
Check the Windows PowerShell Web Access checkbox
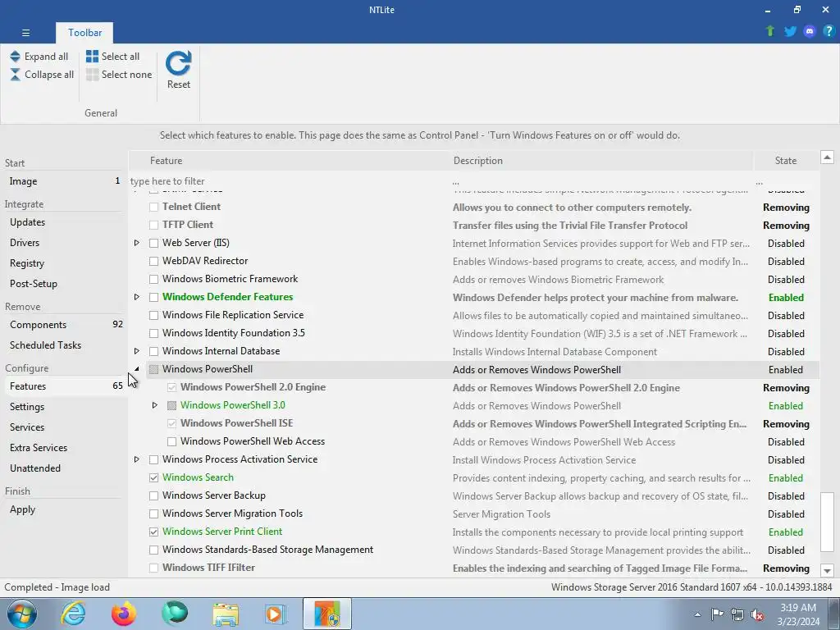point(172,441)
